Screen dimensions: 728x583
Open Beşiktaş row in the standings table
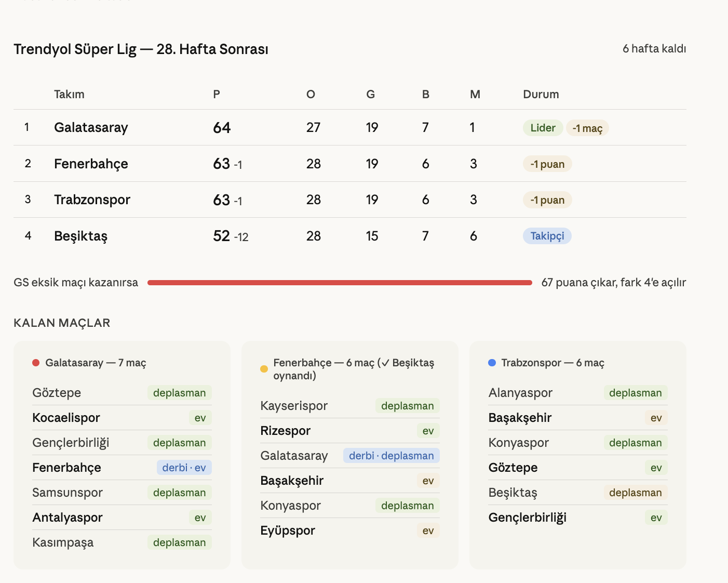(80, 236)
